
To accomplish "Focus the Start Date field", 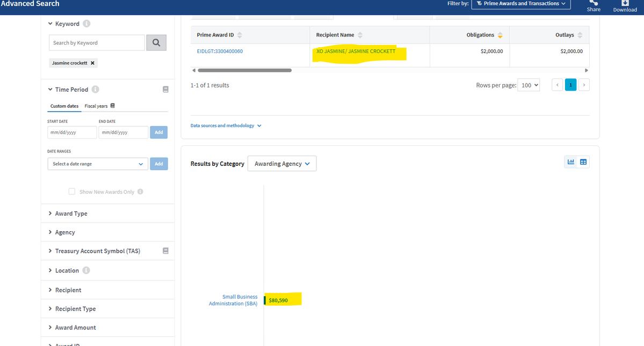I will click(72, 132).
